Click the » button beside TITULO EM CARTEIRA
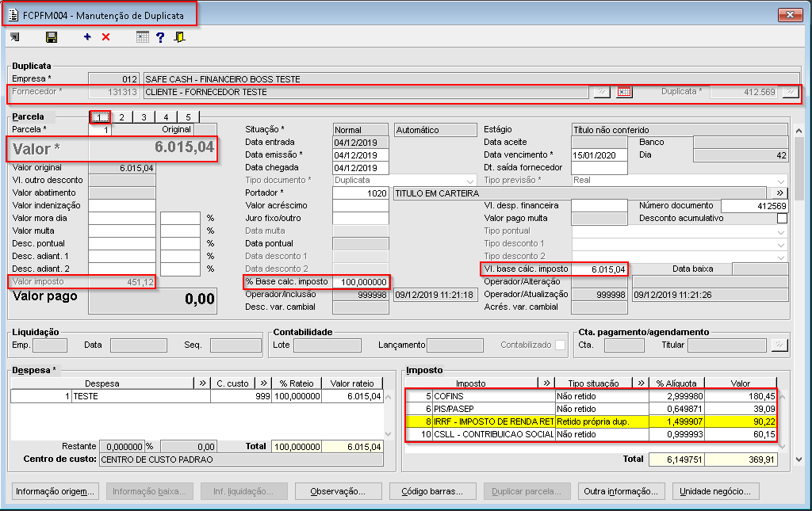This screenshot has width=812, height=511. pos(779,193)
